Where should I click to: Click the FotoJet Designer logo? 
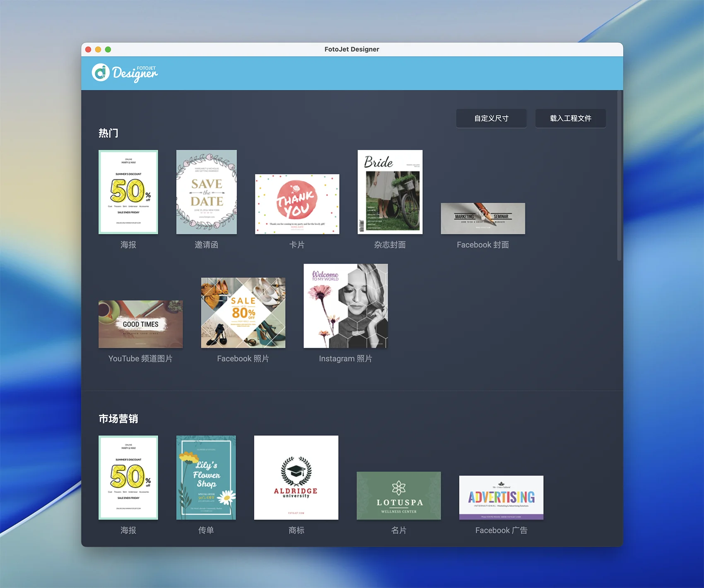point(124,73)
